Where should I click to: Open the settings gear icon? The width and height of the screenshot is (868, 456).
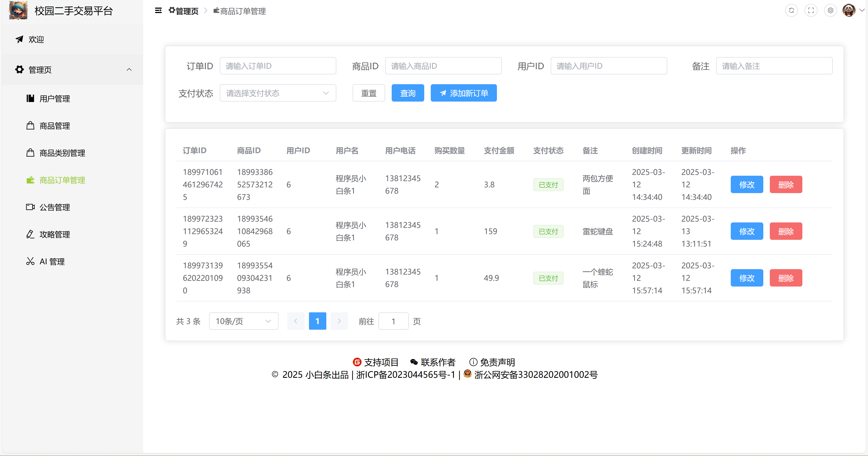[x=830, y=10]
